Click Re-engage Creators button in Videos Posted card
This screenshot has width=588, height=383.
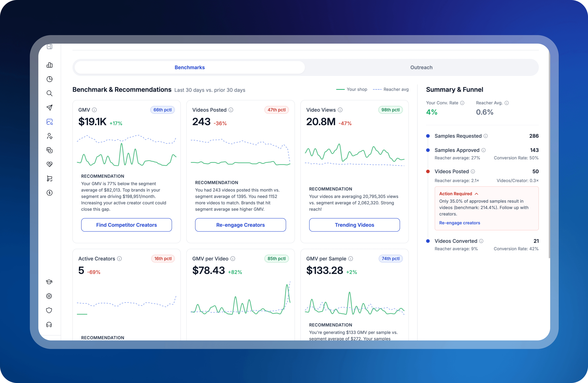coord(240,225)
